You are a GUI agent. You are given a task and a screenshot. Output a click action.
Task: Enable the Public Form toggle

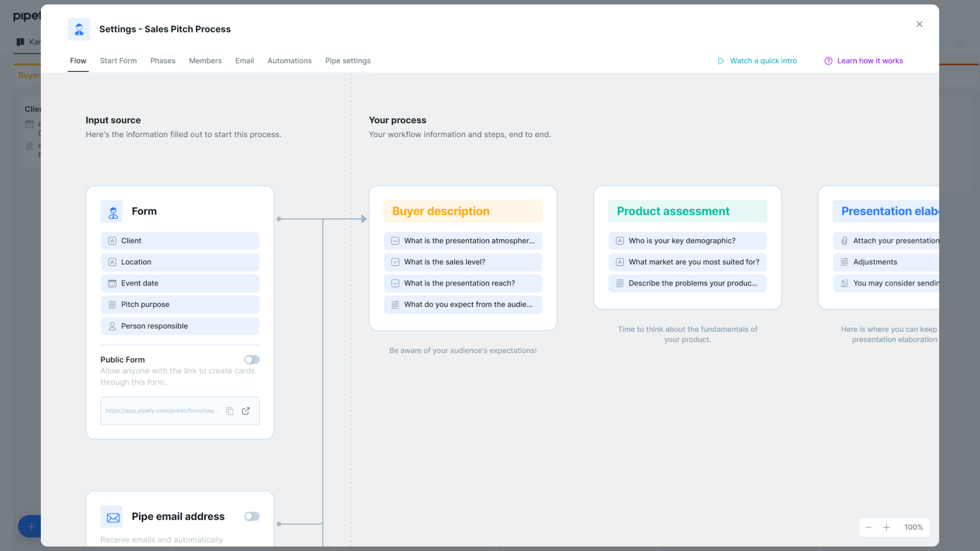pyautogui.click(x=252, y=359)
